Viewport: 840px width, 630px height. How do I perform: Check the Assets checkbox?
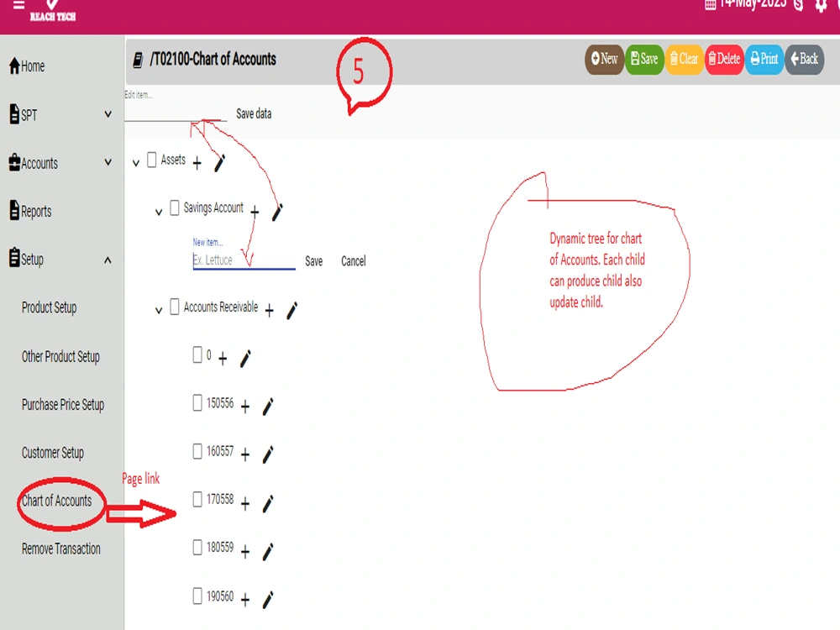point(152,160)
